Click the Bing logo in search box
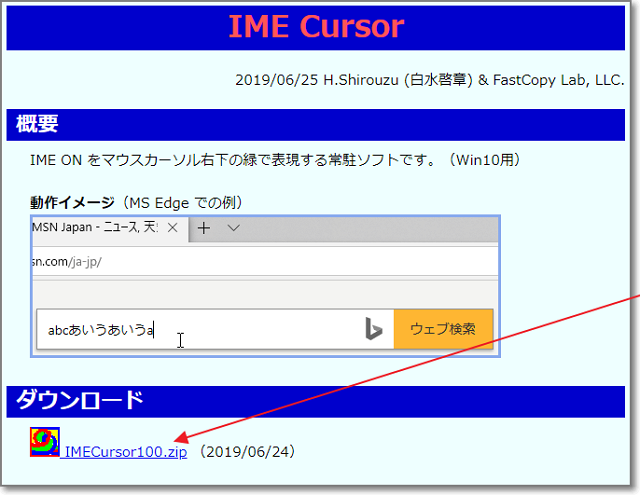 (x=373, y=329)
